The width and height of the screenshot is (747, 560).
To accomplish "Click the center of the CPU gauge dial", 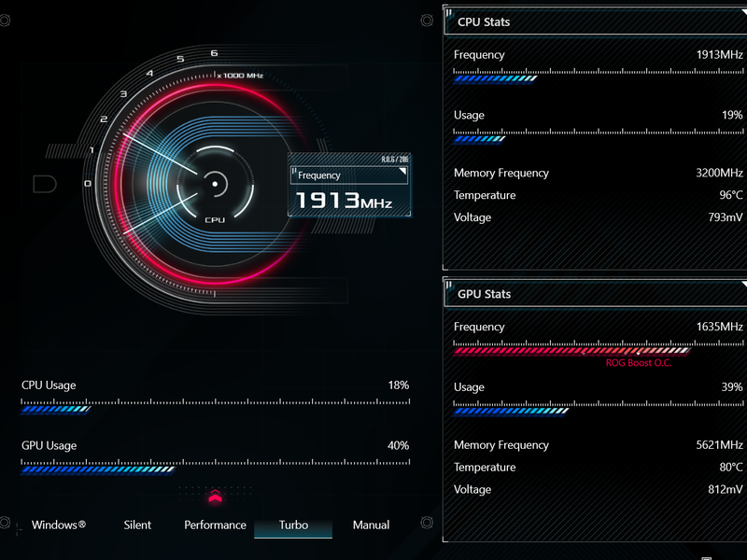I will click(x=215, y=184).
